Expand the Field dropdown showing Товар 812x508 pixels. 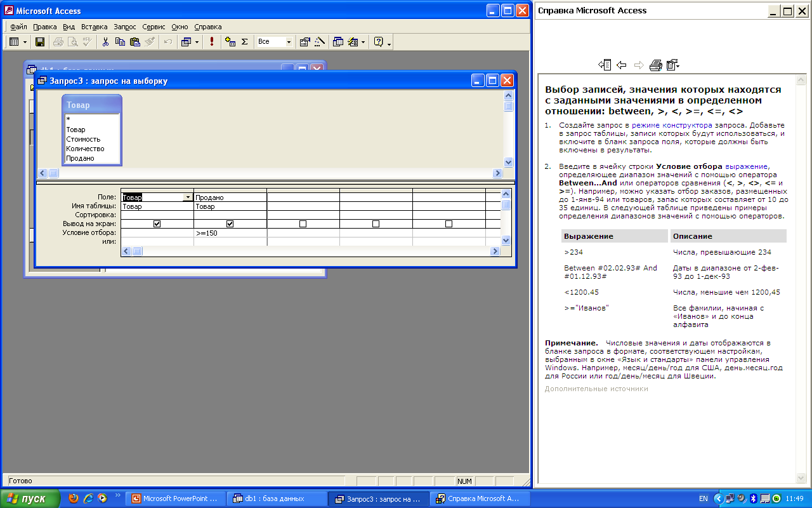(x=188, y=197)
